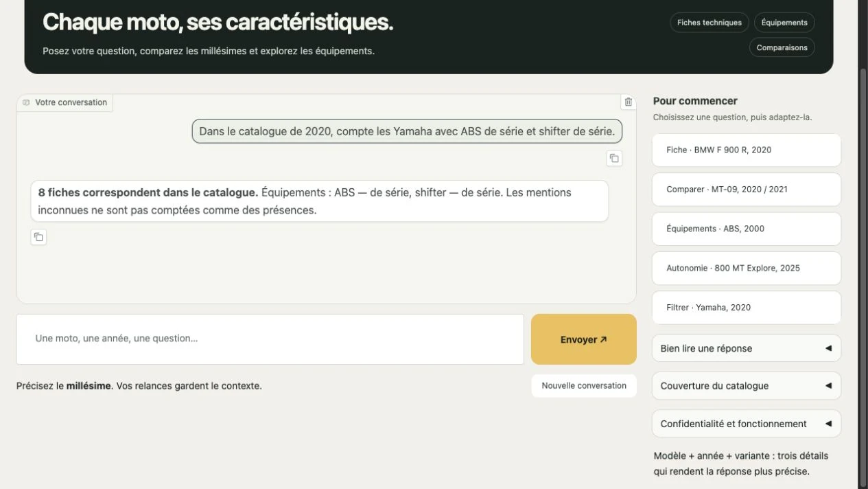Click 'Choisissez une question, puis adaptez-la.' text
The image size is (868, 489).
click(x=733, y=117)
